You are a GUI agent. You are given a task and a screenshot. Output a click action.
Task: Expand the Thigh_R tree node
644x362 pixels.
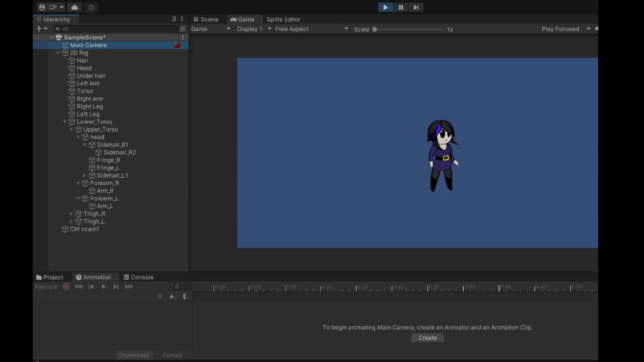tap(71, 214)
